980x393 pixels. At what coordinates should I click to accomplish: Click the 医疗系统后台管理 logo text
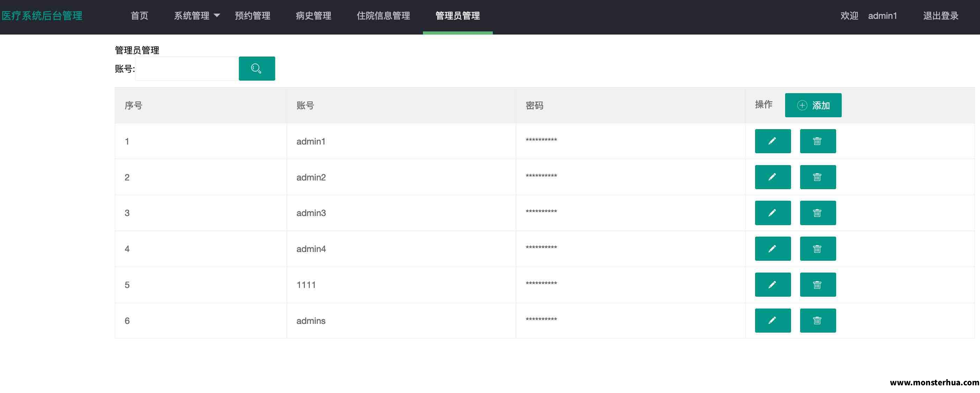(x=42, y=16)
